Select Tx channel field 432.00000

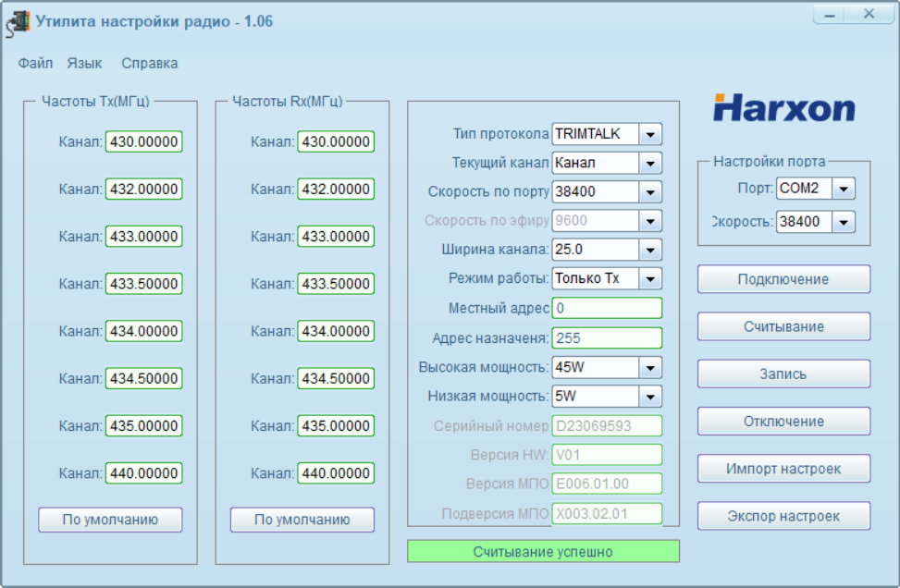click(x=144, y=189)
